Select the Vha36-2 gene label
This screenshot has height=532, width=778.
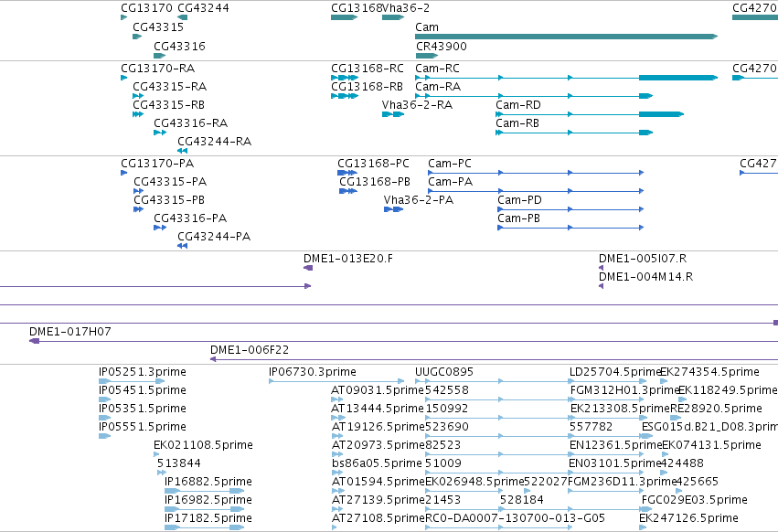pos(406,8)
